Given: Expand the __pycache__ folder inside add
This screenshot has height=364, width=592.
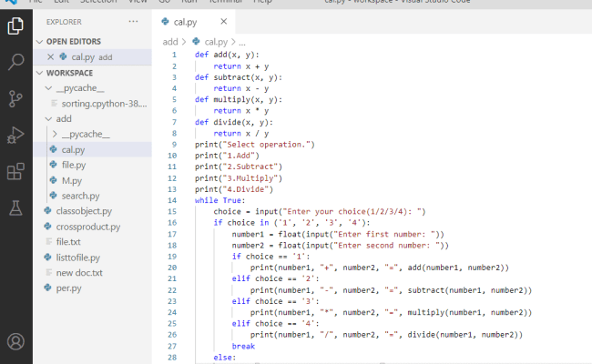Looking at the screenshot, I should [55, 134].
